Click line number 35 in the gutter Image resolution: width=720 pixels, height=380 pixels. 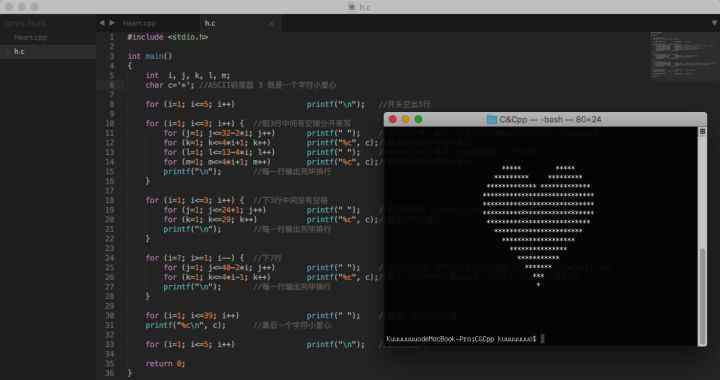coord(110,363)
